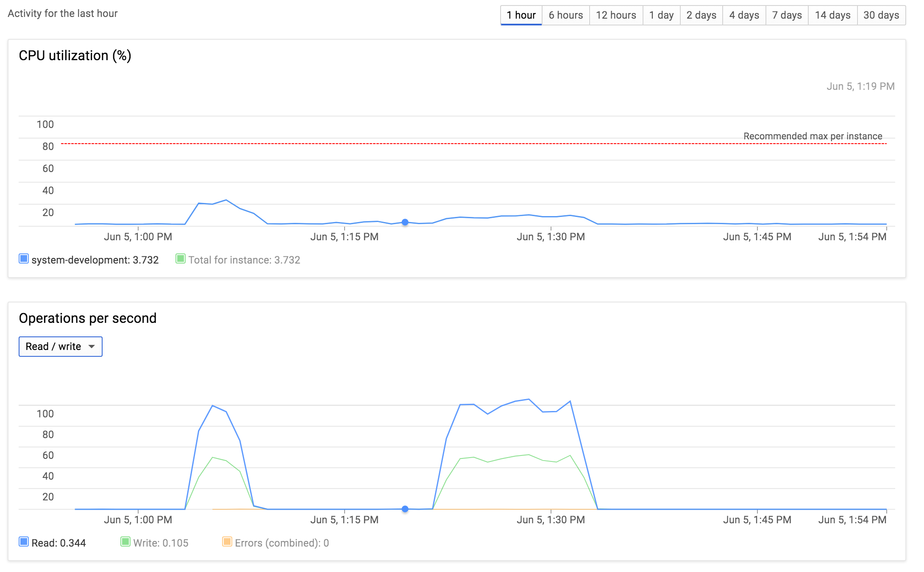
Task: Select the 1 day time range
Action: 661,15
